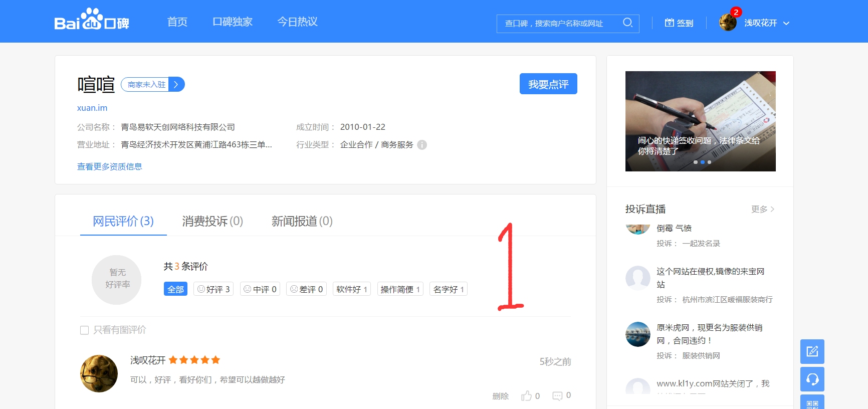Click the arrow next to 商家未入驻
868x409 pixels.
[176, 85]
